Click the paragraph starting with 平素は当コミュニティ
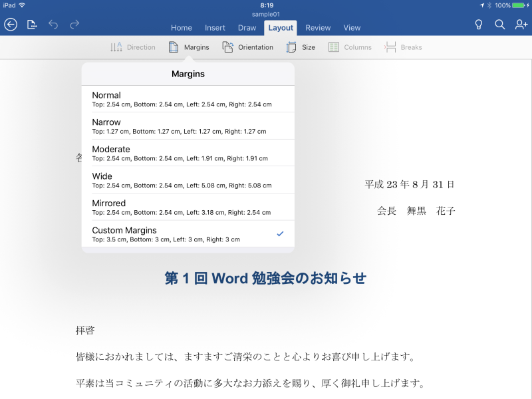Image resolution: width=532 pixels, height=399 pixels. coord(251,384)
